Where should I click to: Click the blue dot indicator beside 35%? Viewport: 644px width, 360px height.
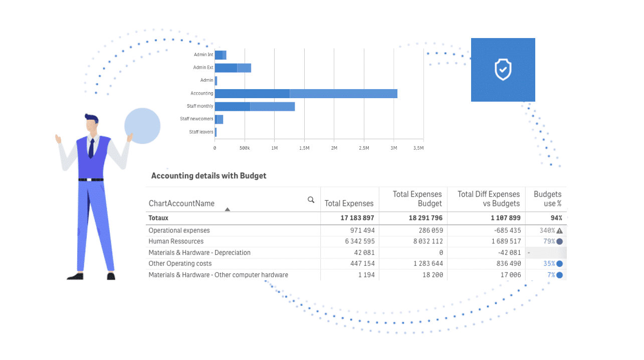point(559,264)
